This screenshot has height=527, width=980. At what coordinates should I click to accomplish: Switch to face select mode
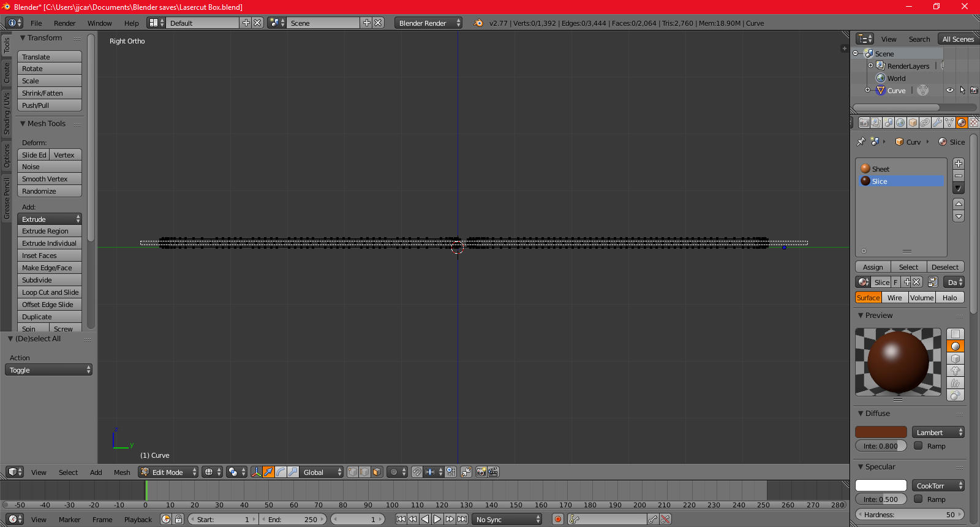point(377,472)
